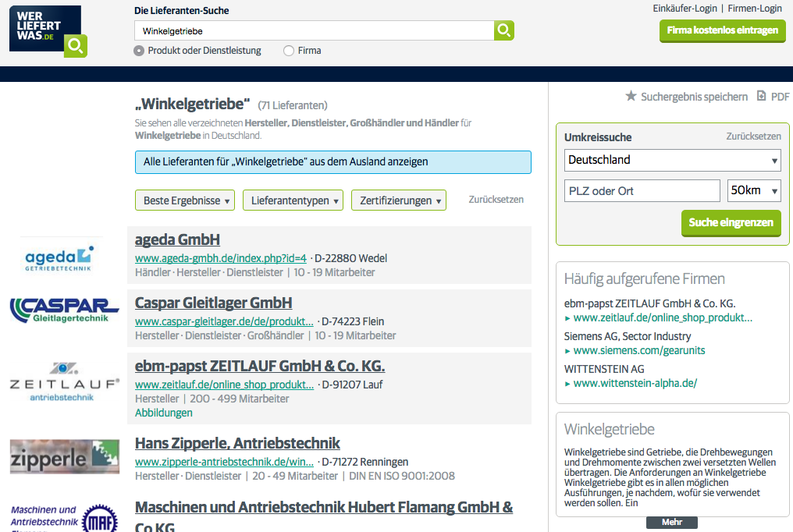The image size is (793, 532).
Task: Click the PLZ oder Ort input field
Action: 642,191
